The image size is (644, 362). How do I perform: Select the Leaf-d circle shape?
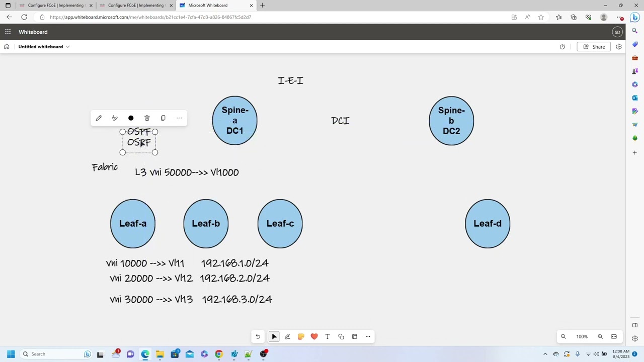click(x=488, y=224)
